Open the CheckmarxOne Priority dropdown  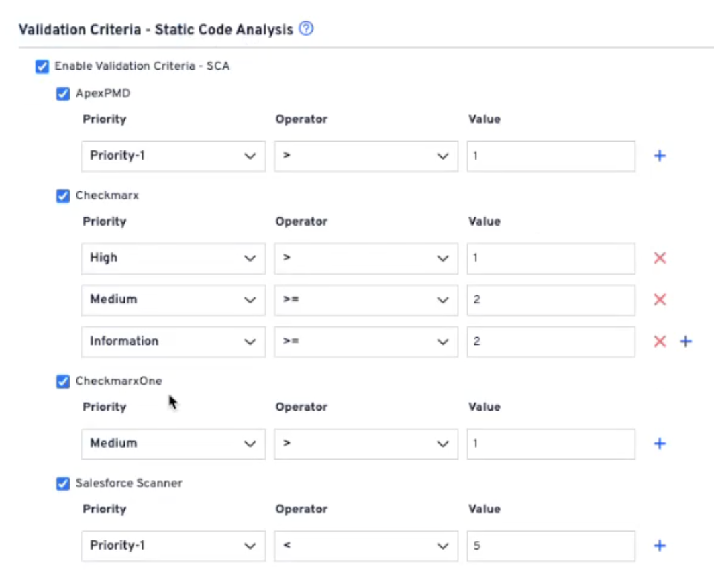pos(173,444)
